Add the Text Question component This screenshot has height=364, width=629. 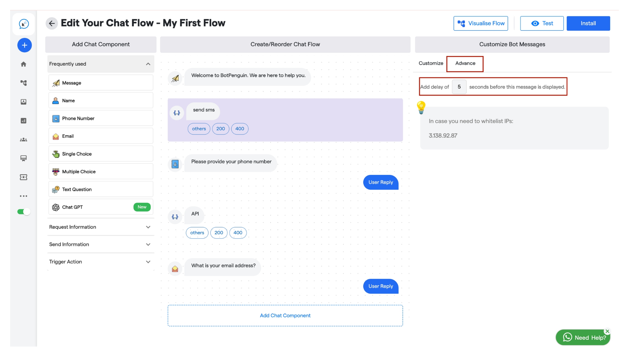click(x=101, y=189)
